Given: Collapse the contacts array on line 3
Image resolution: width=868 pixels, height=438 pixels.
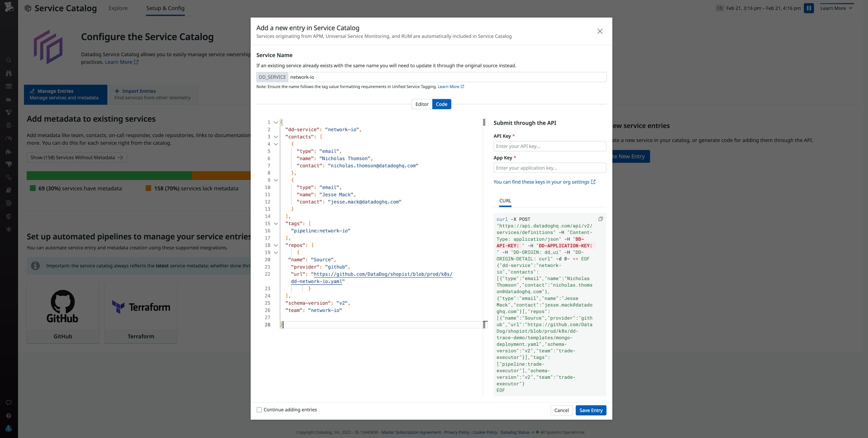Looking at the screenshot, I should 276,137.
